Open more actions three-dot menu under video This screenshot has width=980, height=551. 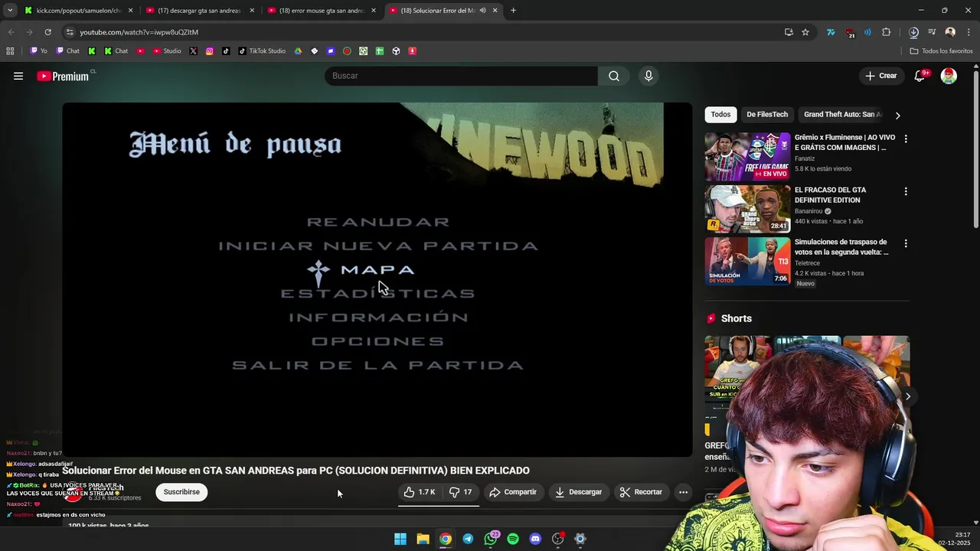pos(684,492)
